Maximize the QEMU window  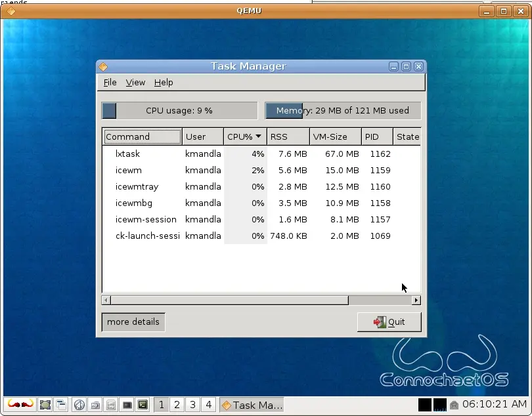click(x=504, y=11)
